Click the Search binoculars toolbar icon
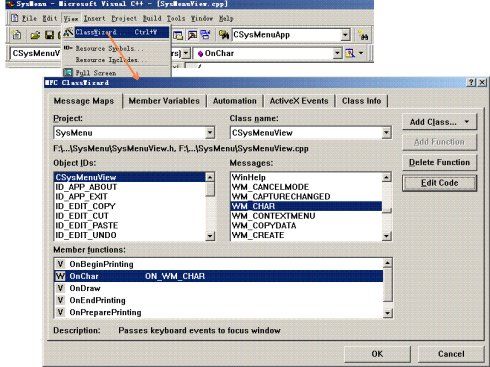 click(363, 35)
